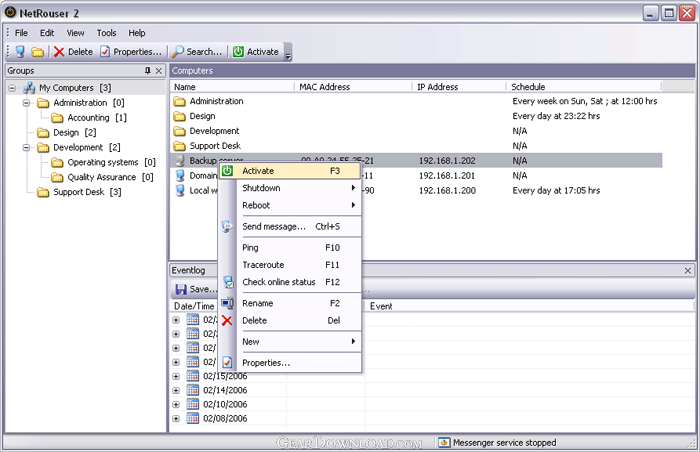Image resolution: width=700 pixels, height=452 pixels.
Task: Pin the Groups panel
Action: click(x=148, y=71)
